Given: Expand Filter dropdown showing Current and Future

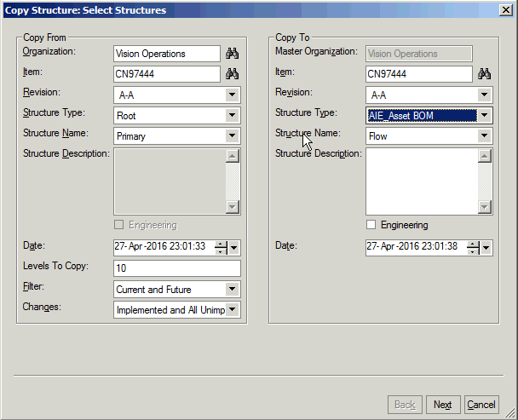Looking at the screenshot, I should [233, 289].
